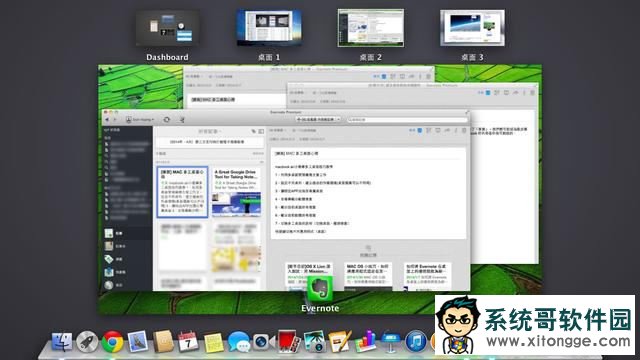Launch Google Chrome from the Dock
The height and width of the screenshot is (360, 640).
tap(112, 341)
